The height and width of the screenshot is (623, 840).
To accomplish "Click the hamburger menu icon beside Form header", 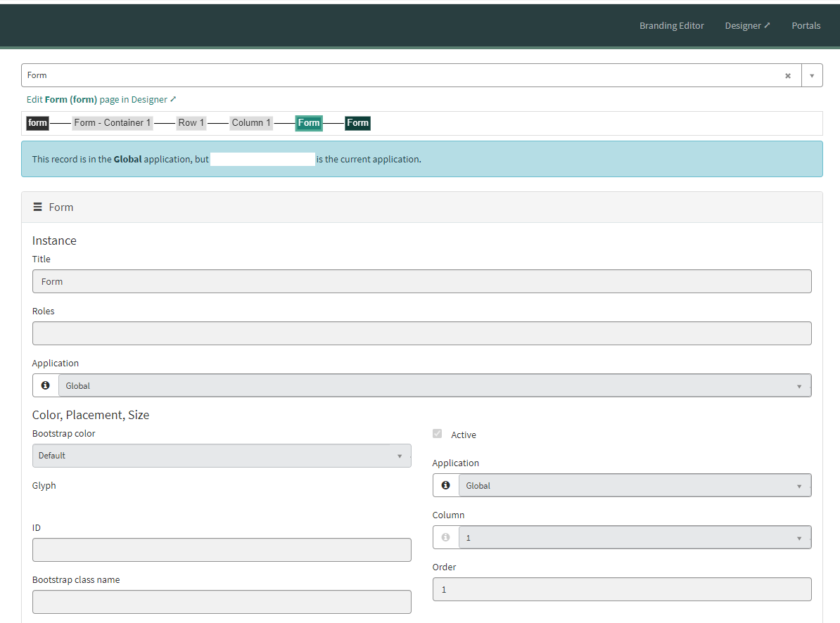I will tap(38, 207).
